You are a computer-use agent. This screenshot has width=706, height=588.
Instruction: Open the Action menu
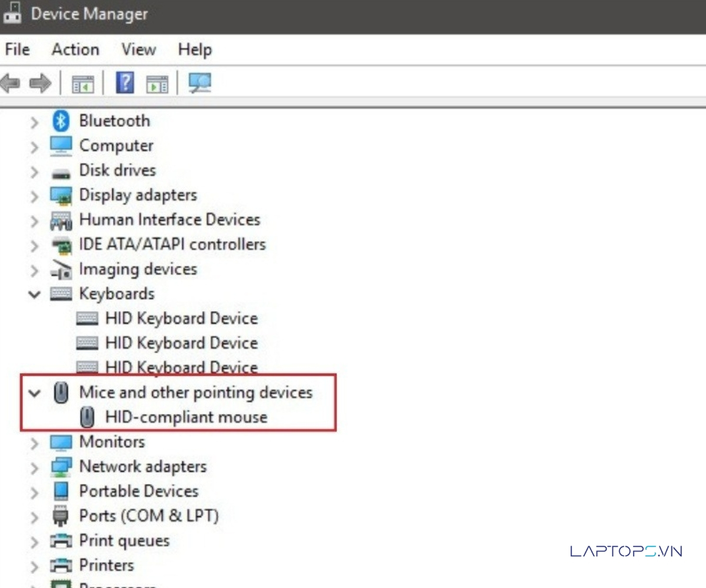pyautogui.click(x=75, y=50)
